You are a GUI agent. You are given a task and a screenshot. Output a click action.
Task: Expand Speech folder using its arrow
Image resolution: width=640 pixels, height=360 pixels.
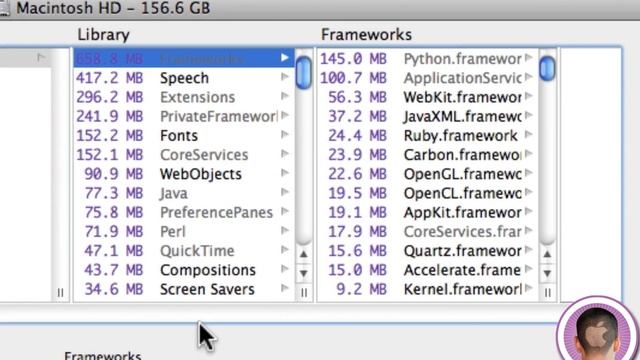pyautogui.click(x=285, y=77)
